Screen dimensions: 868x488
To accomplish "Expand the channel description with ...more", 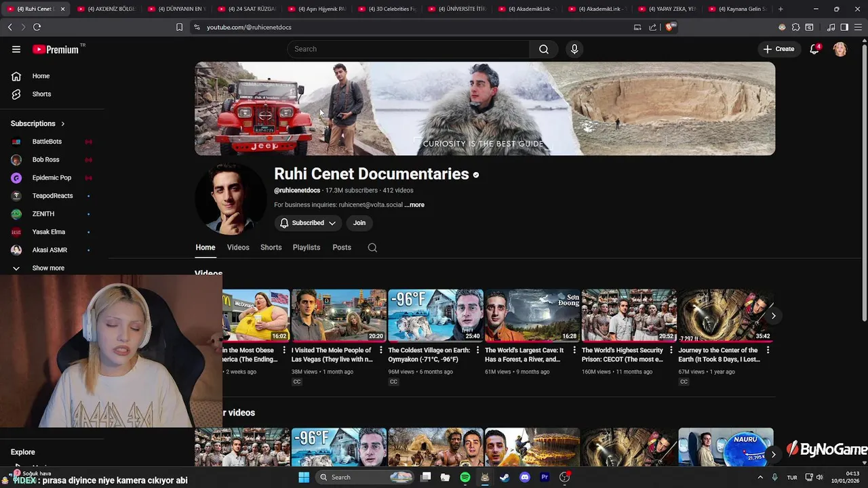I will pos(414,205).
